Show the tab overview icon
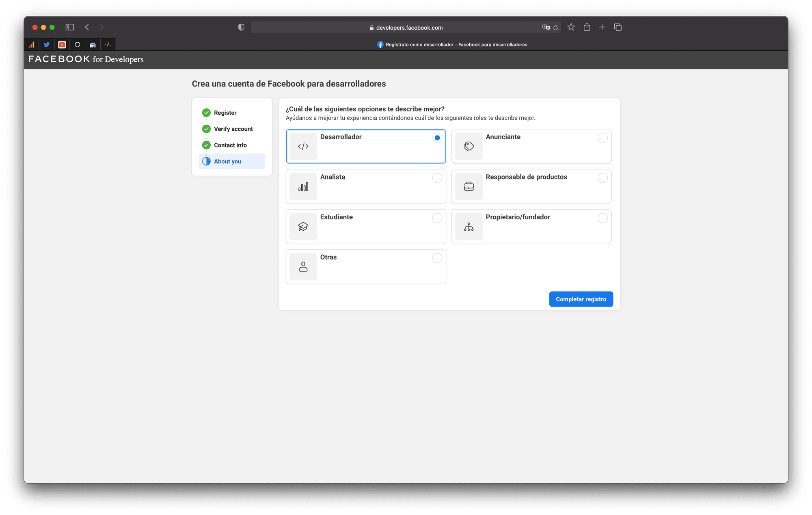Image resolution: width=812 pixels, height=515 pixels. [x=618, y=27]
